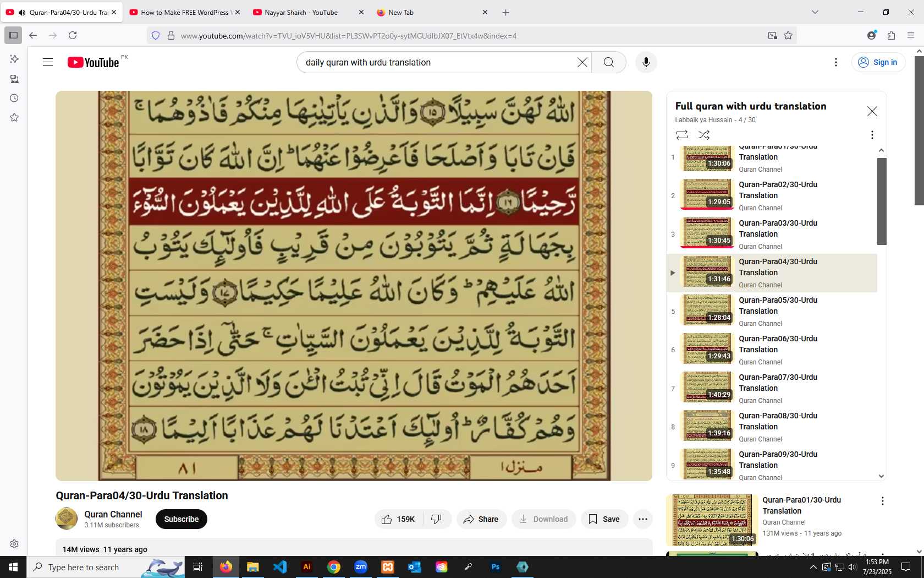The height and width of the screenshot is (578, 924).
Task: Show hidden system tray icons chevron
Action: pyautogui.click(x=813, y=567)
